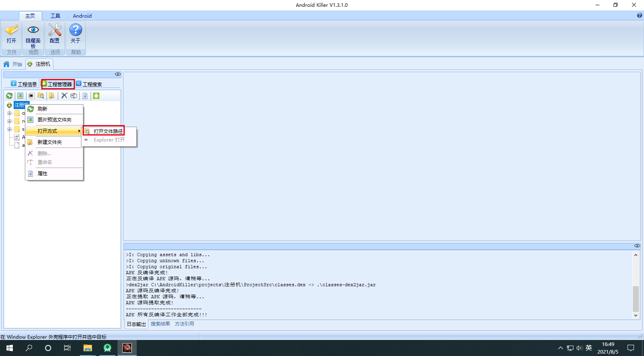Switch to the 方法引用 tab

(184, 324)
